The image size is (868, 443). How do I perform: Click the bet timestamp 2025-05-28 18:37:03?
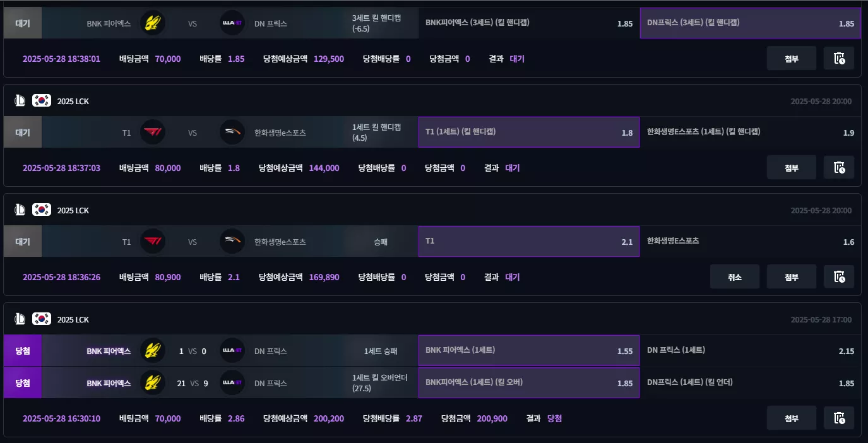pyautogui.click(x=61, y=168)
